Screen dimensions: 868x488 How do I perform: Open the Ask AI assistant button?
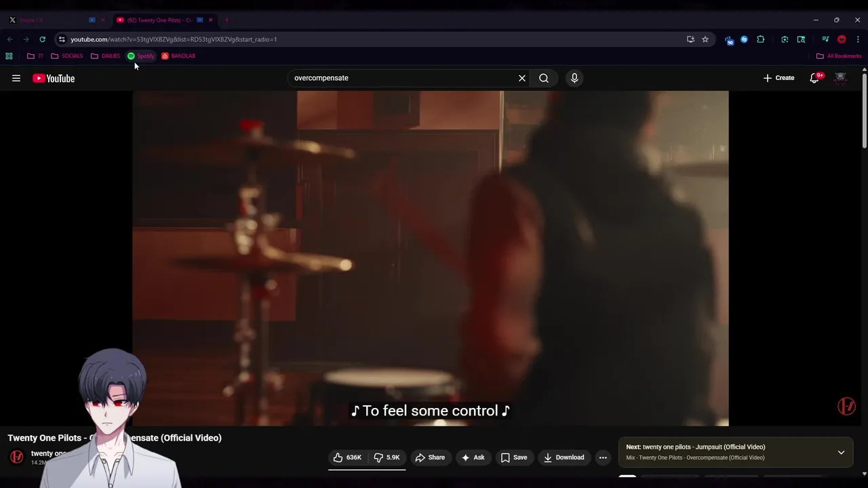tap(473, 457)
